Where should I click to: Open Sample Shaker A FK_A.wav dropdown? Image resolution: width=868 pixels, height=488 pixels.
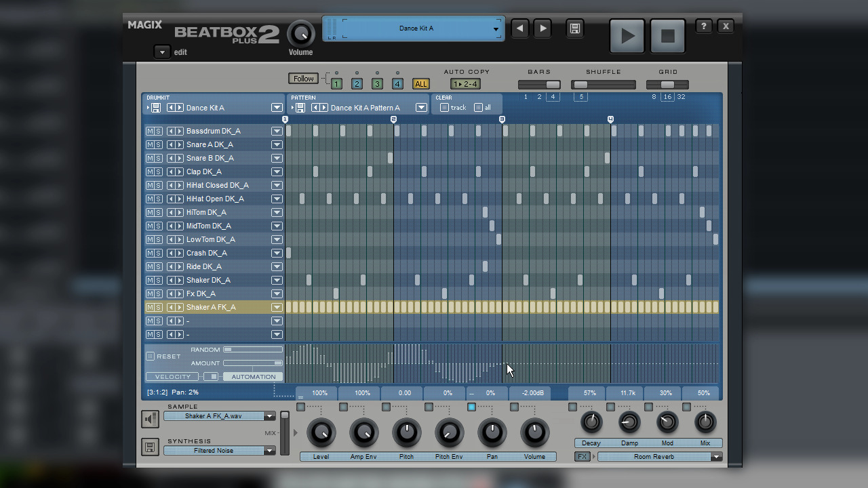tap(270, 416)
